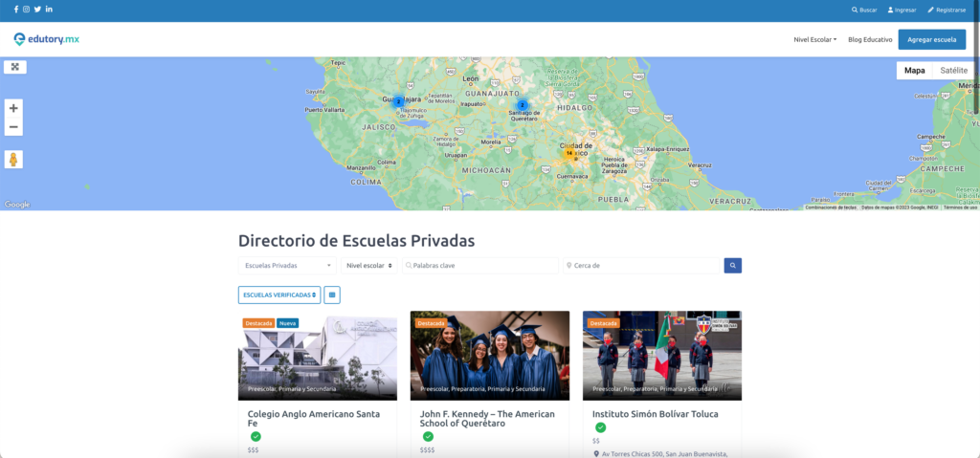Open the Escuelas Verificadas sort dropdown
The width and height of the screenshot is (980, 458).
pos(279,294)
